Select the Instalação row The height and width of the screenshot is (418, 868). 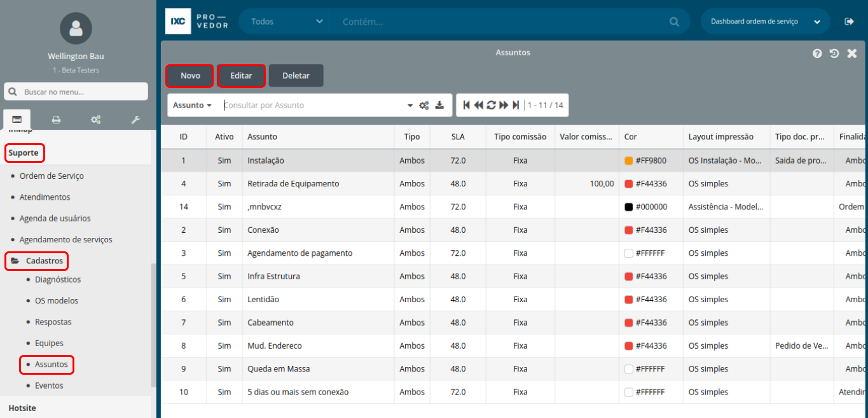click(514, 161)
